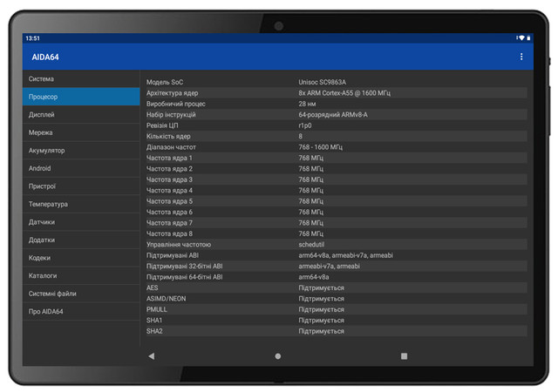Open the Система section
Viewport: 558px width, 392px height.
81,79
